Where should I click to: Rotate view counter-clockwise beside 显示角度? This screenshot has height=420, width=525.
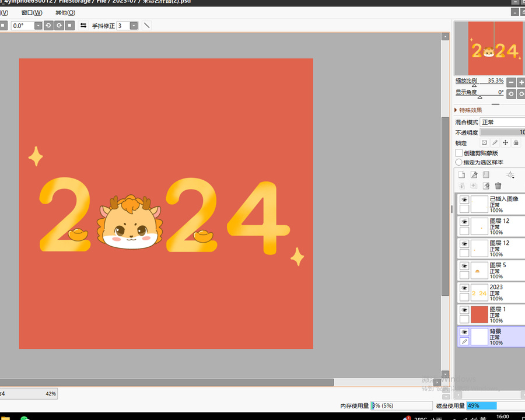tap(511, 94)
